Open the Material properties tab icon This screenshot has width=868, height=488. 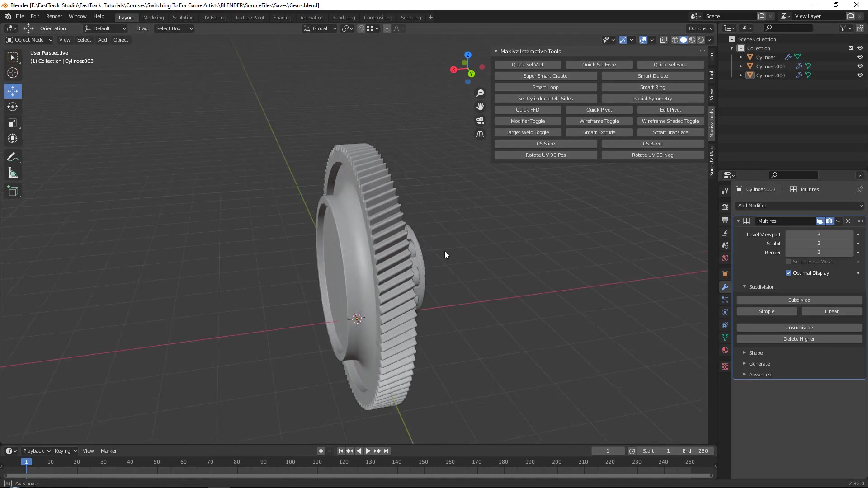coord(725,350)
